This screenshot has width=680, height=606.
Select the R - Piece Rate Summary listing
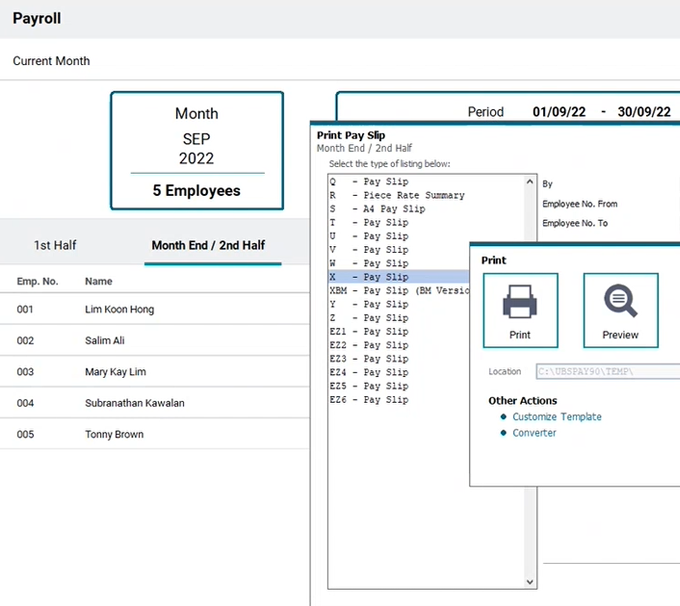click(x=396, y=196)
